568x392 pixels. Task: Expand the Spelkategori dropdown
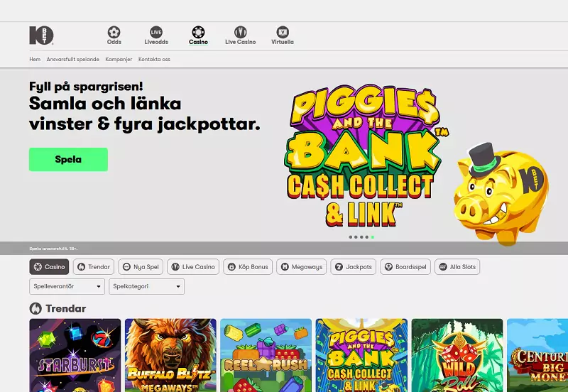[x=147, y=286]
